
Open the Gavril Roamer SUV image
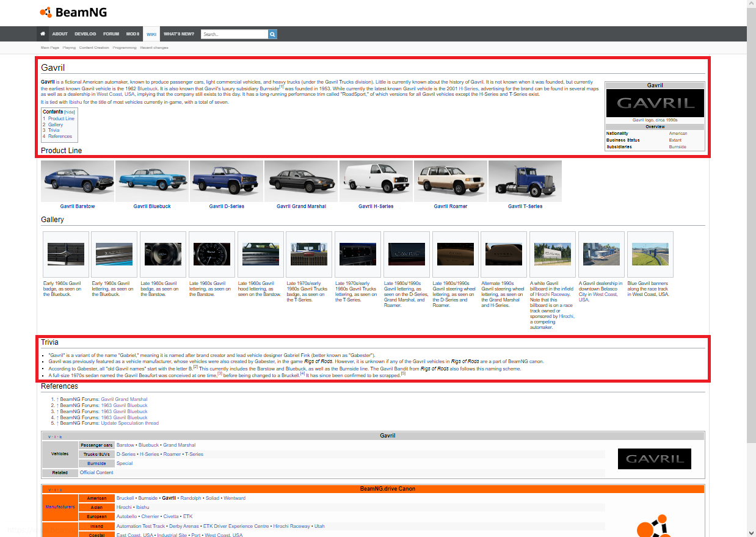tap(451, 181)
